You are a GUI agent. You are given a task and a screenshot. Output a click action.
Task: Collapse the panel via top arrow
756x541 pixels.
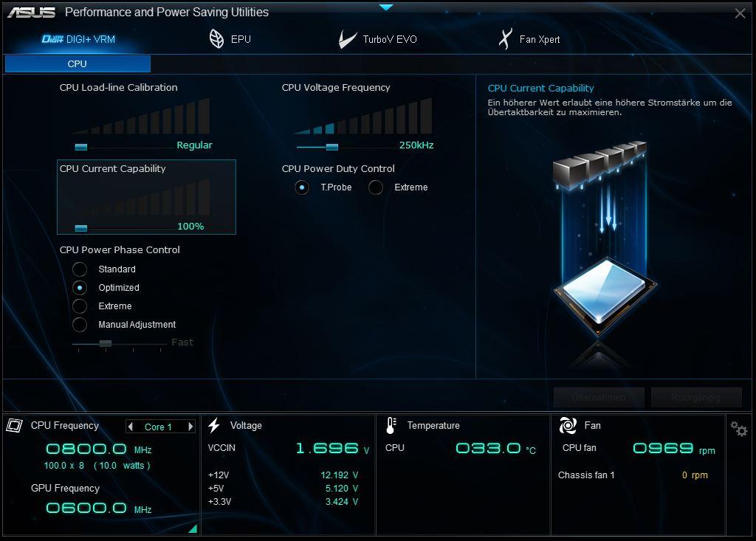[x=386, y=7]
